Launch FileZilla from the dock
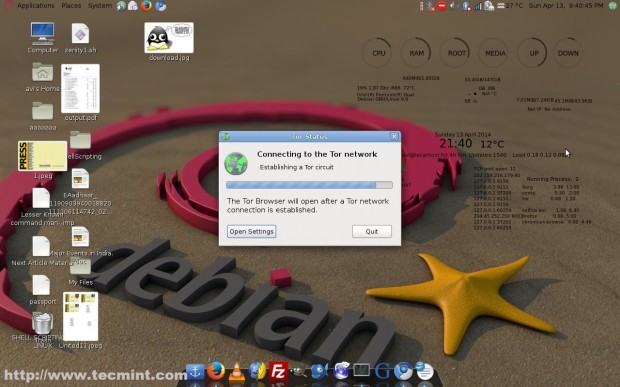 278,372
